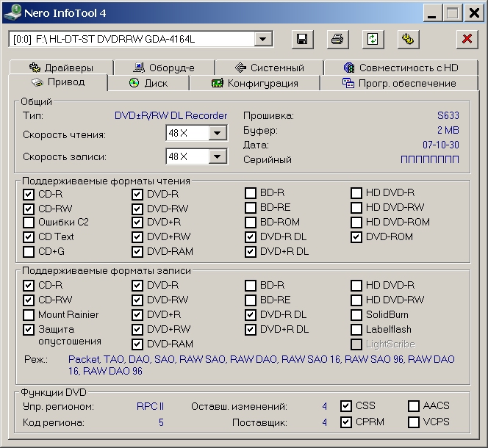Image resolution: width=488 pixels, height=448 pixels.
Task: Toggle the CD Text read checkbox
Action: click(29, 237)
